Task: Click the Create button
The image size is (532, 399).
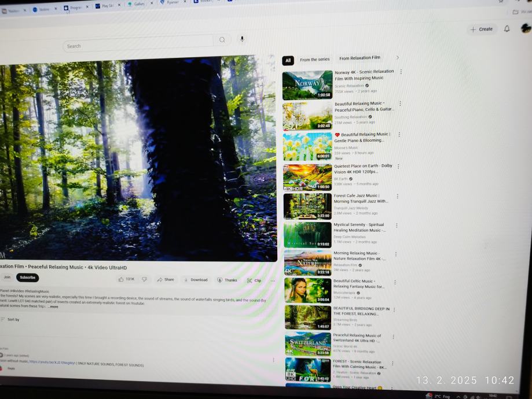Action: coord(481,29)
